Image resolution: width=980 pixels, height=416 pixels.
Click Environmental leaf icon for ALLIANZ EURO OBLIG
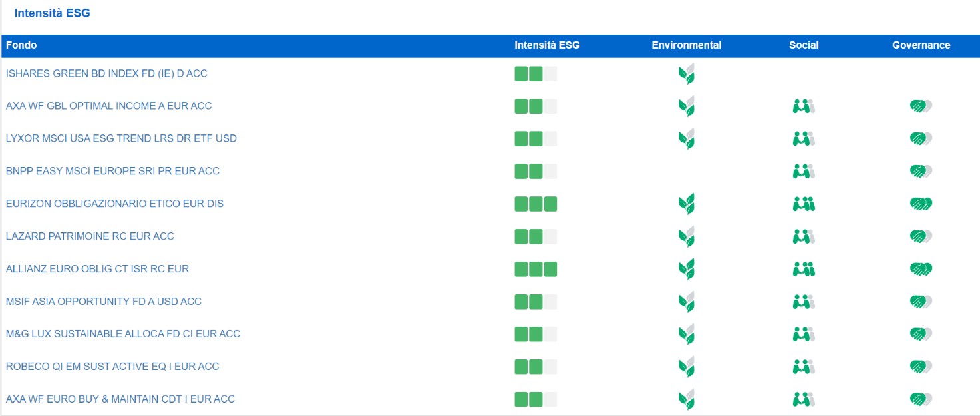click(687, 270)
